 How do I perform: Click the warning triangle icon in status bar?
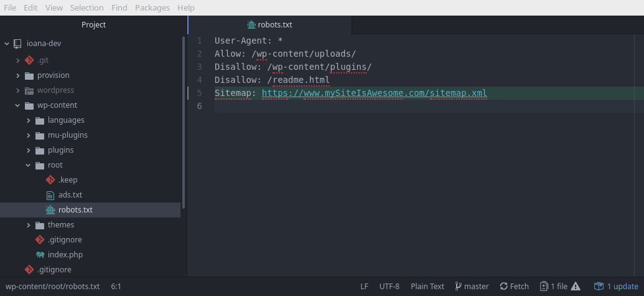click(576, 286)
